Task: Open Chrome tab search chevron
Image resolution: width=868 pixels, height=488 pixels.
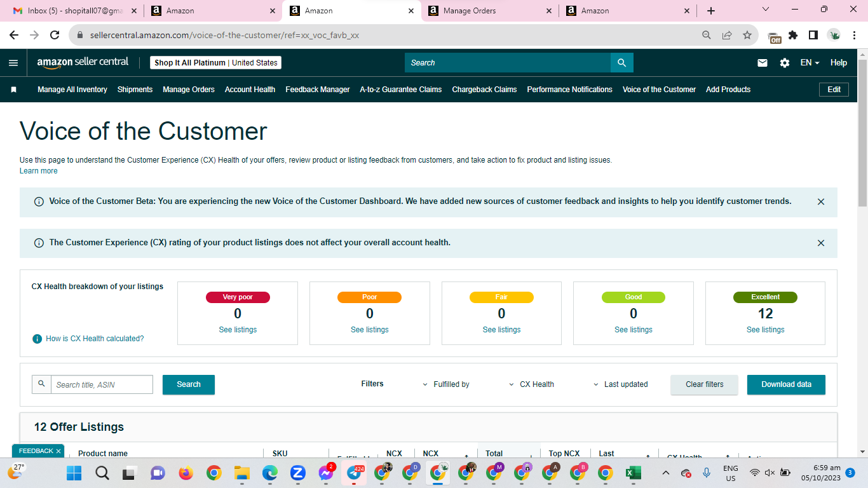Action: click(x=766, y=10)
